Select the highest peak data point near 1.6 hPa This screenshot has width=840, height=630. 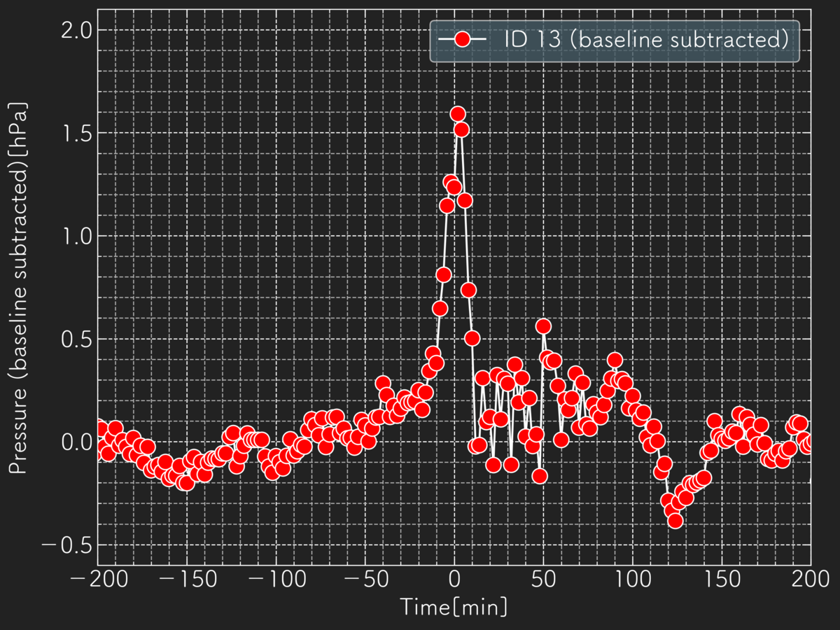pyautogui.click(x=458, y=114)
